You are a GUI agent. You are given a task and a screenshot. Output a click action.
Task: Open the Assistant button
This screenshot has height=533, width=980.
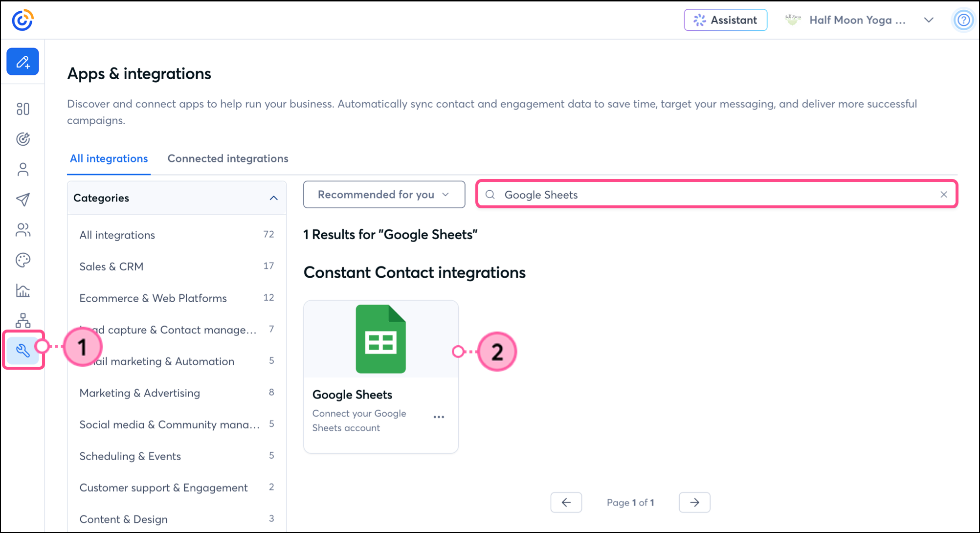click(726, 20)
